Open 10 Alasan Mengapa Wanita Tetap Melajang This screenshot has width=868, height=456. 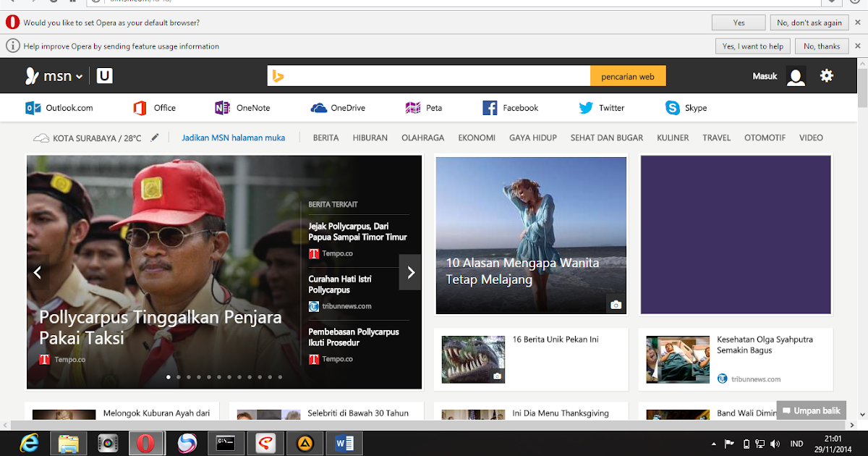[x=522, y=271]
